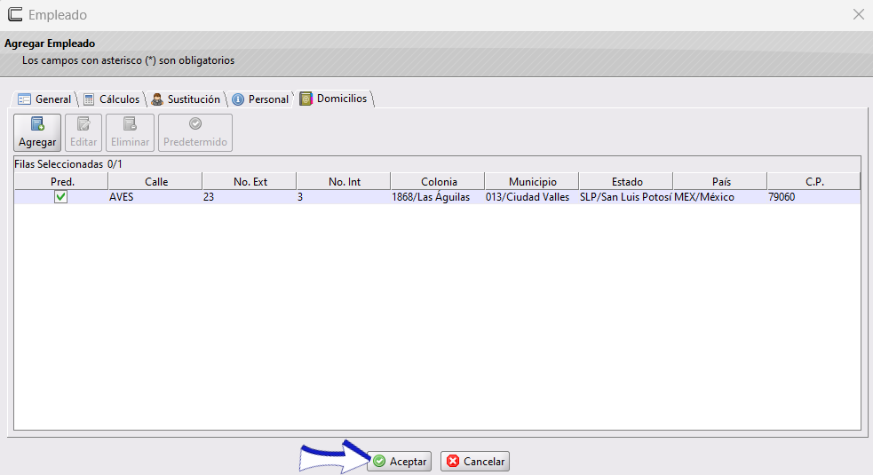Click the Municipio column header
The height and width of the screenshot is (475, 873).
[532, 182]
